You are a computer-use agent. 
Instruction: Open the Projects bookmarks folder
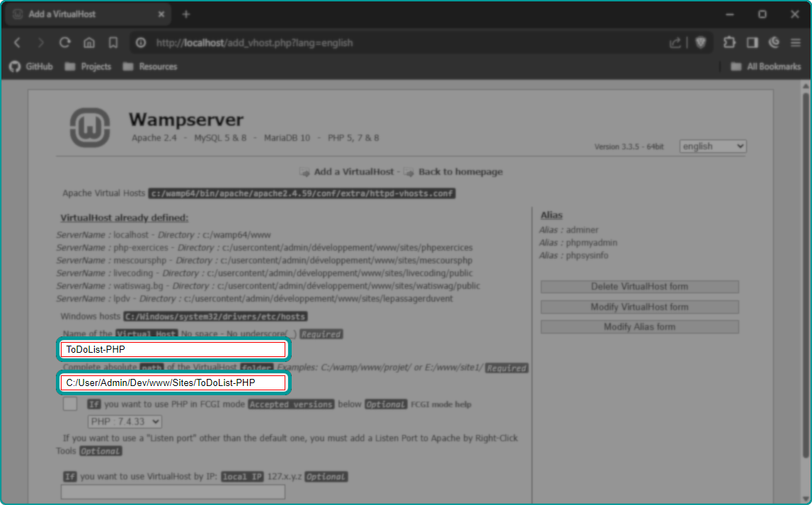click(x=88, y=67)
